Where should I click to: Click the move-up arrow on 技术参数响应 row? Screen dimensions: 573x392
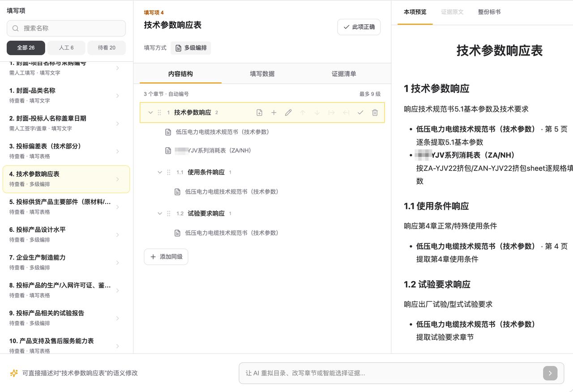[x=303, y=113]
